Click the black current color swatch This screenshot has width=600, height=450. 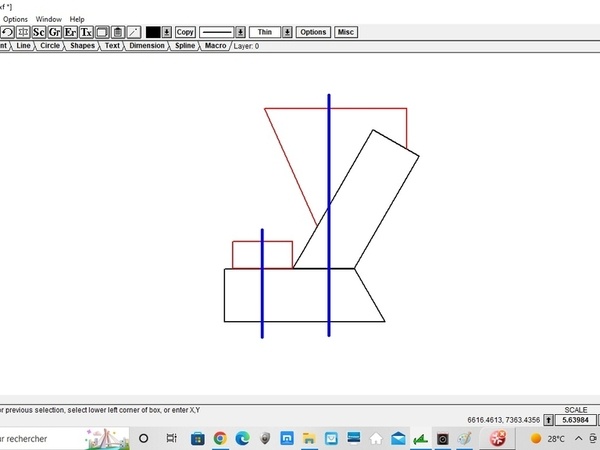click(x=153, y=32)
